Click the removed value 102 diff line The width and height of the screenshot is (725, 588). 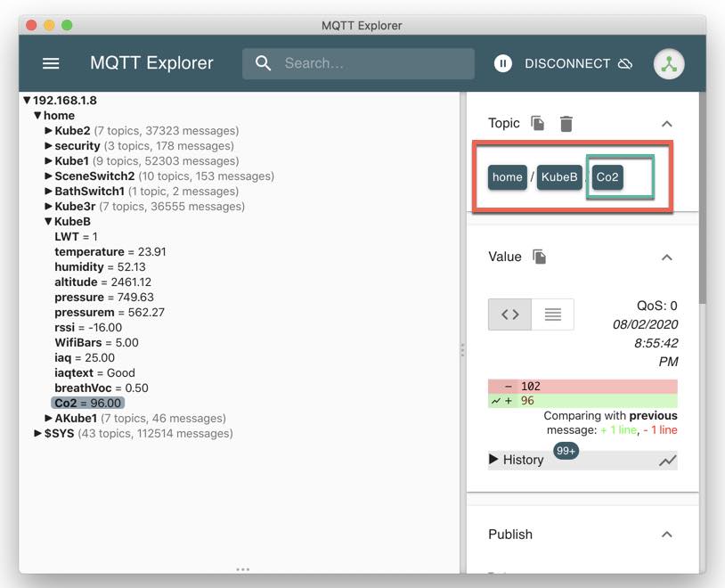tap(582, 387)
